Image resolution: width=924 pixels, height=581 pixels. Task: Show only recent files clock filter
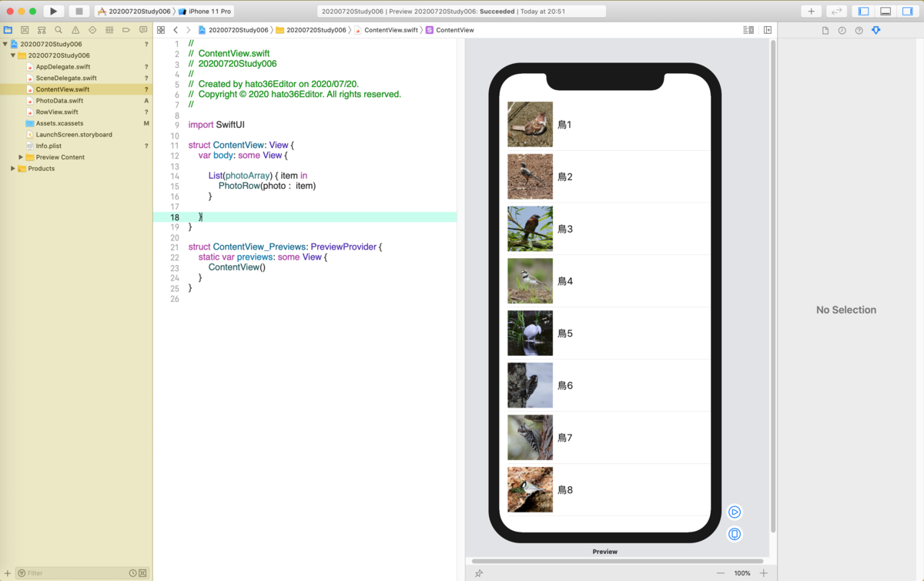pos(133,573)
